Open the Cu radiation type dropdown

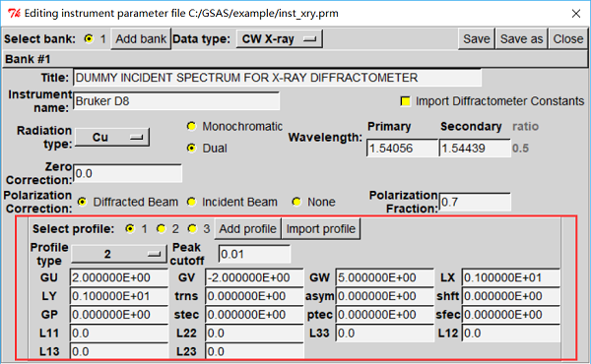[112, 137]
